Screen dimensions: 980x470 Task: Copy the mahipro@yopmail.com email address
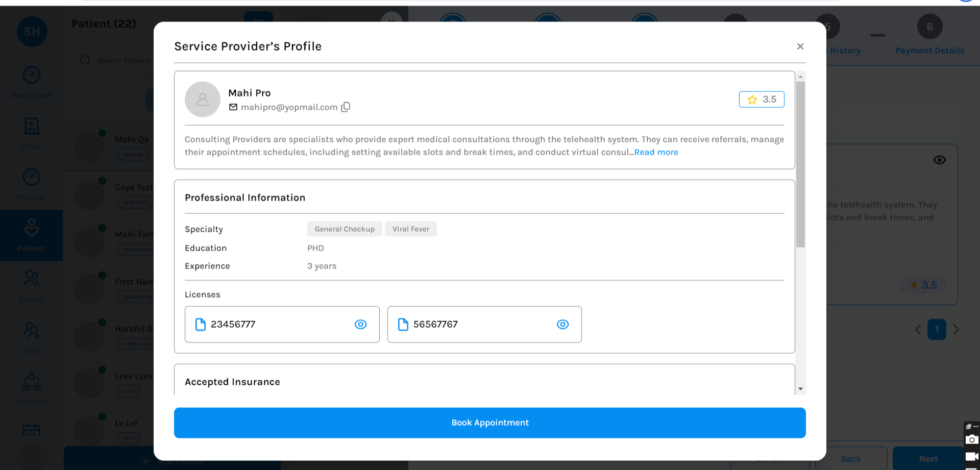pyautogui.click(x=346, y=107)
